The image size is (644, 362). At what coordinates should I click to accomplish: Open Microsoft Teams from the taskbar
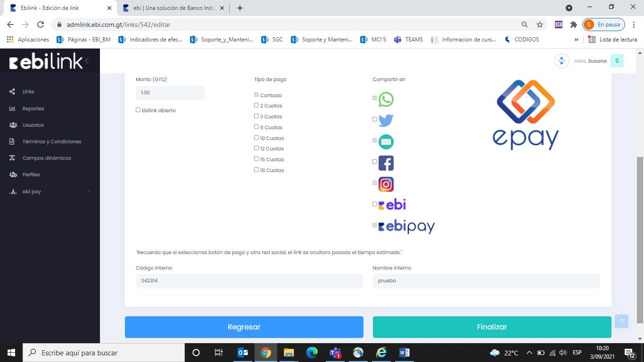point(335,353)
